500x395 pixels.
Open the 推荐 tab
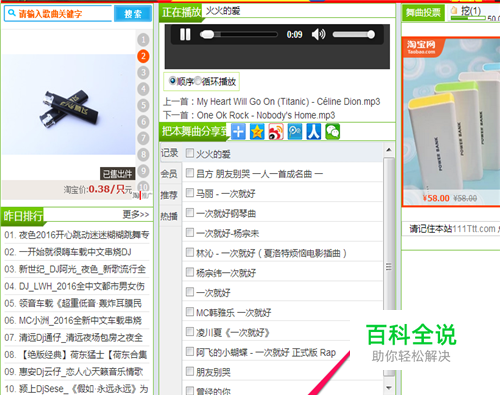click(x=170, y=195)
